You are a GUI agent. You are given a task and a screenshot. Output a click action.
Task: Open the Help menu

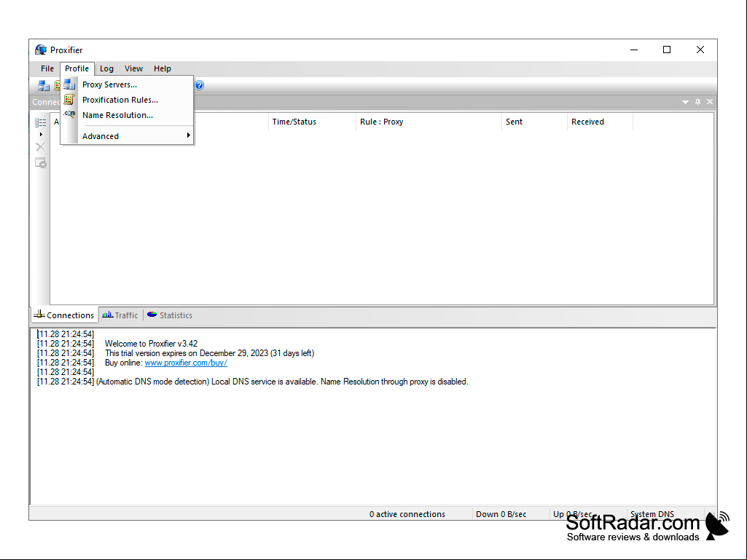pos(163,68)
